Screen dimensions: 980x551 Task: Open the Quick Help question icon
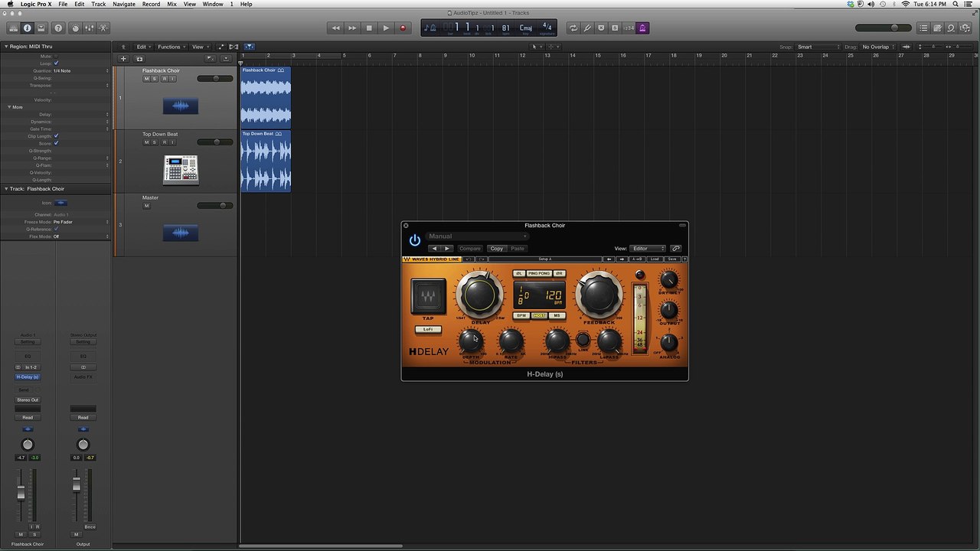click(58, 28)
